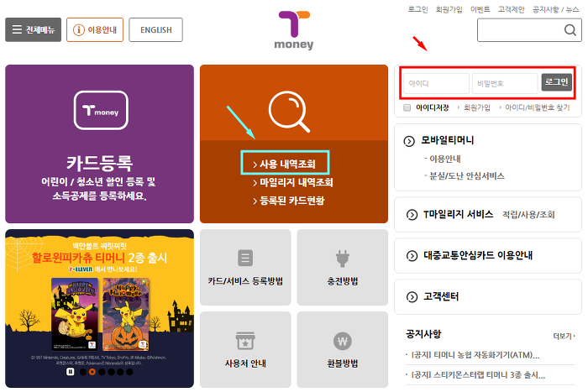Select the first banner slide dot
The width and height of the screenshot is (588, 392).
[83, 372]
